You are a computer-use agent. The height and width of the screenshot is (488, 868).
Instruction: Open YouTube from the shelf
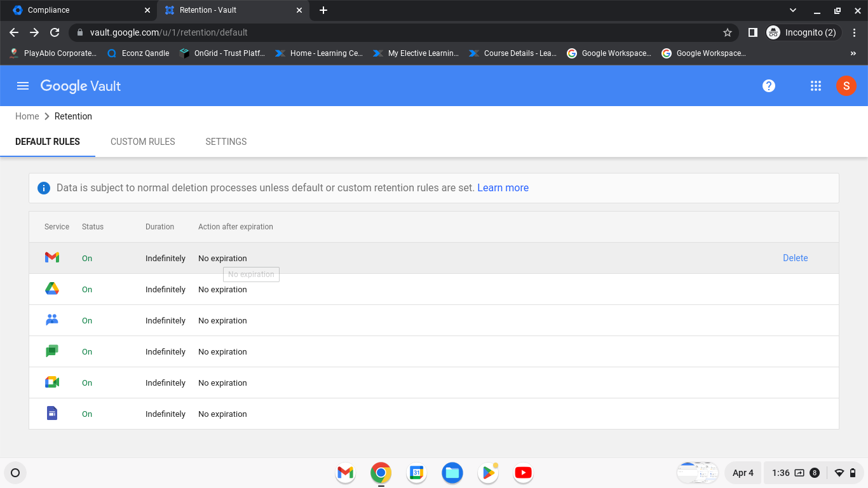coord(524,472)
